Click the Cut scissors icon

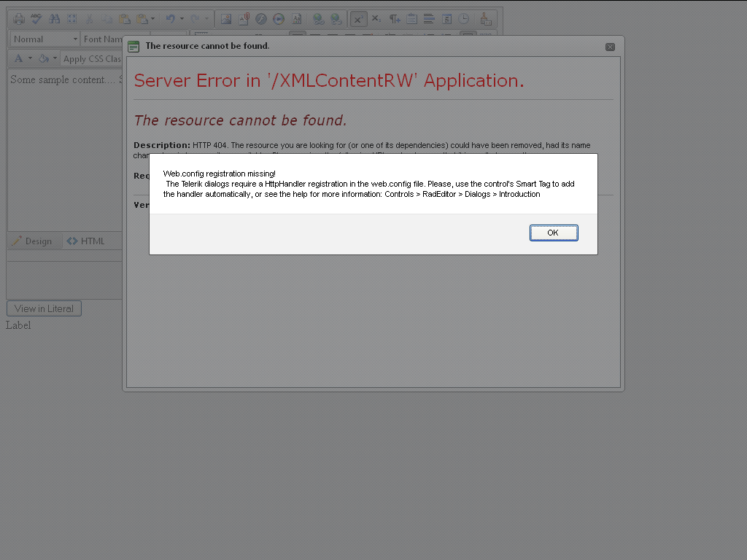tap(89, 19)
